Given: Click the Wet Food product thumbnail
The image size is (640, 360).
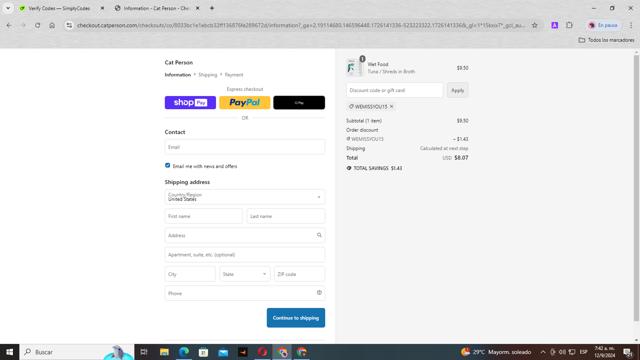Looking at the screenshot, I should 354,67.
